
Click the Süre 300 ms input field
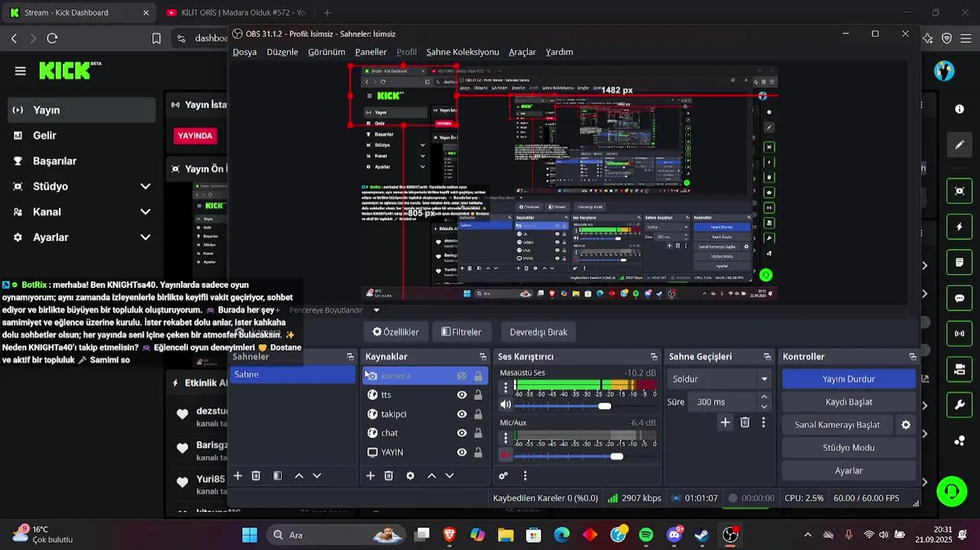click(723, 402)
